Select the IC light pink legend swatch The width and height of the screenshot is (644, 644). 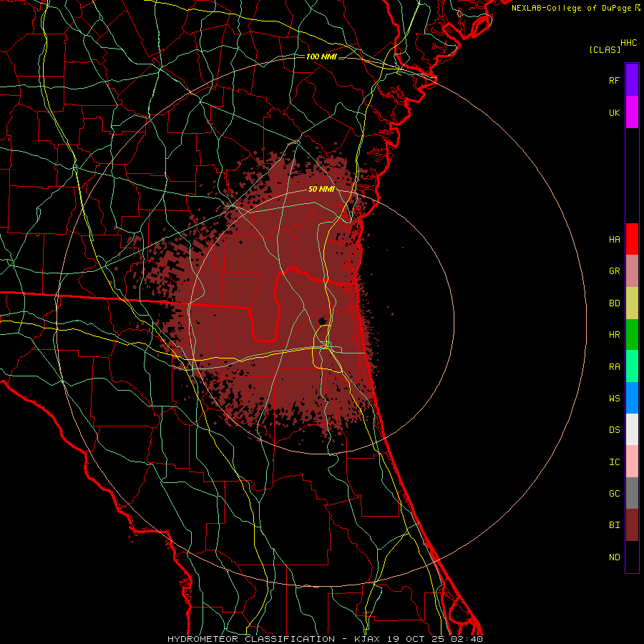[x=632, y=462]
